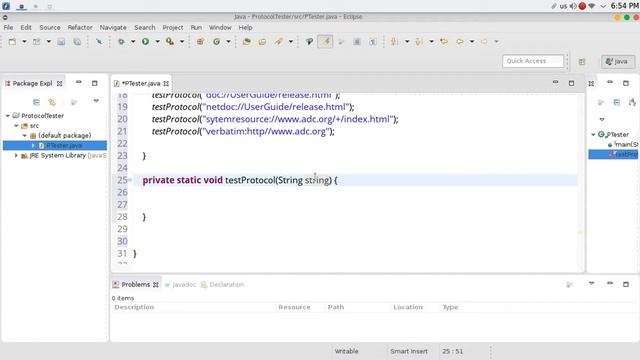The height and width of the screenshot is (360, 640).
Task: Open dropdown next to Run icon
Action: pos(158,42)
